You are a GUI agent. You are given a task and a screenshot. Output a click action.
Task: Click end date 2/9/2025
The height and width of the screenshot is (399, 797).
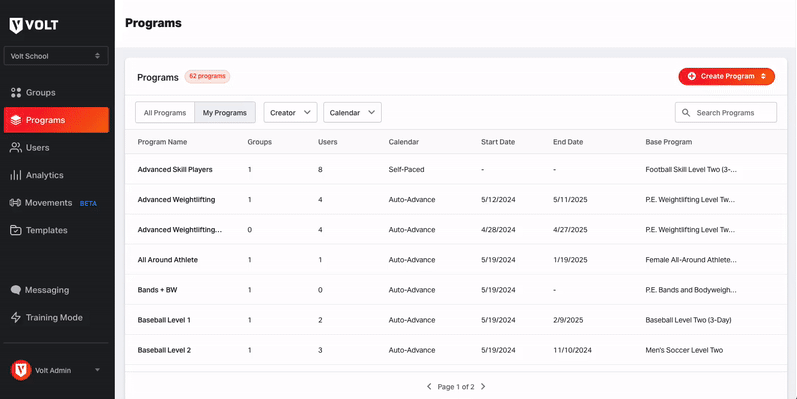pos(568,320)
